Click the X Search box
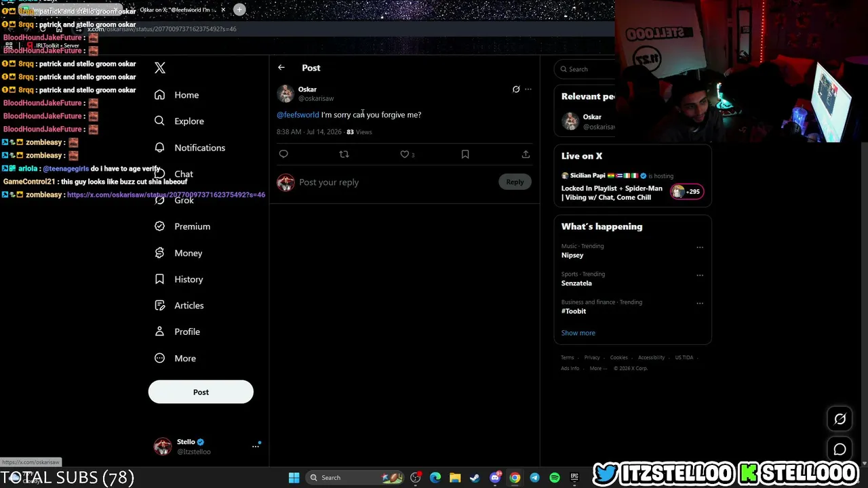 tap(585, 69)
